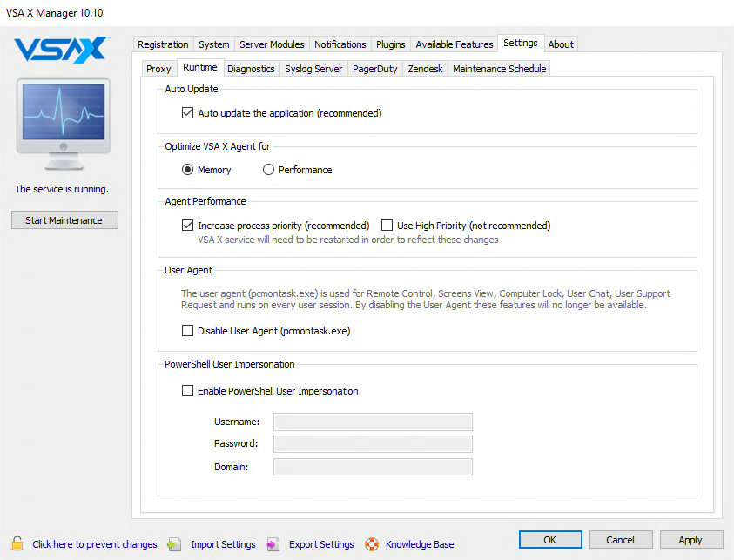
Task: Enable PowerShell User Impersonation checkbox
Action: 187,390
